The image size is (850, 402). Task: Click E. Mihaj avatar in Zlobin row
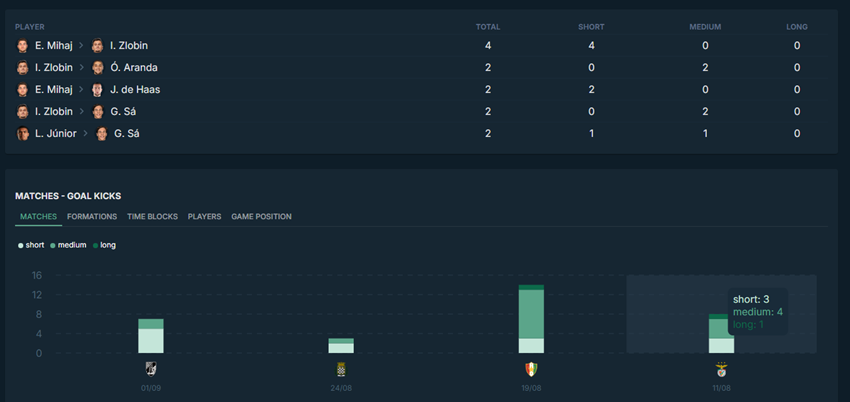tap(22, 46)
